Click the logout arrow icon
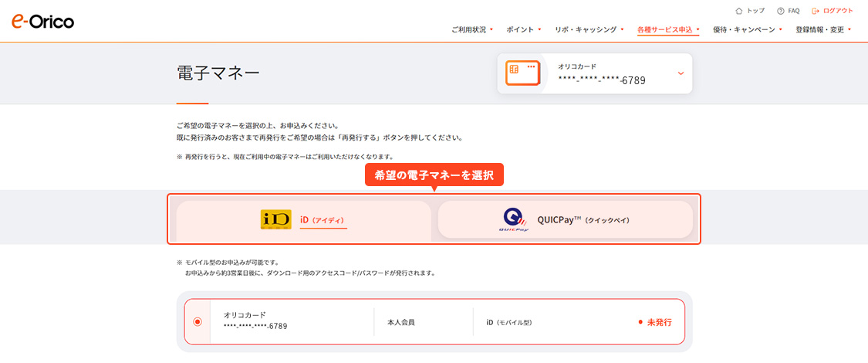This screenshot has width=868, height=363. tap(815, 11)
